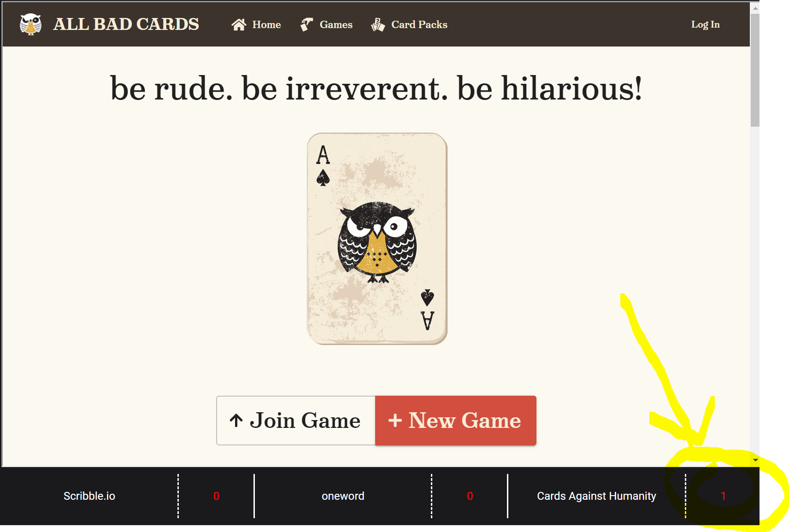The width and height of the screenshot is (789, 532).
Task: Click the scrollbar down arrow
Action: [755, 460]
